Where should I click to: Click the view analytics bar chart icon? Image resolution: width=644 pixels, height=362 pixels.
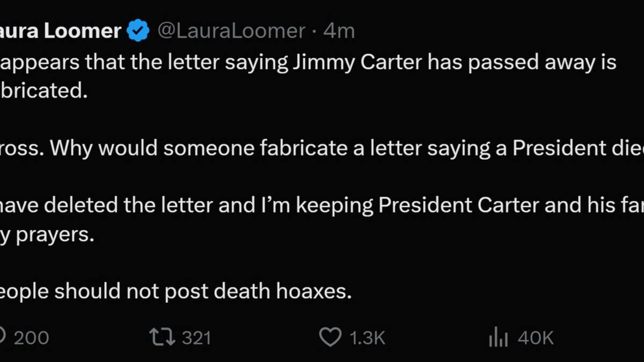click(x=498, y=338)
